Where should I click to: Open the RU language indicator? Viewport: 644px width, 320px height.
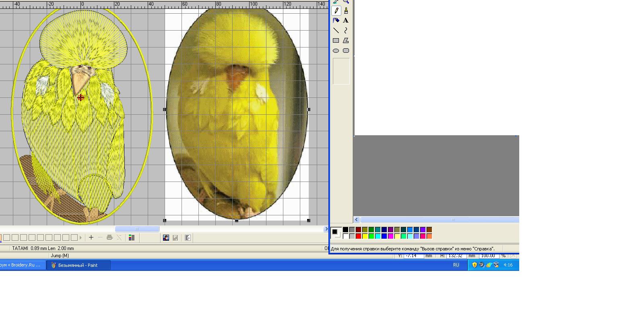[x=456, y=265]
